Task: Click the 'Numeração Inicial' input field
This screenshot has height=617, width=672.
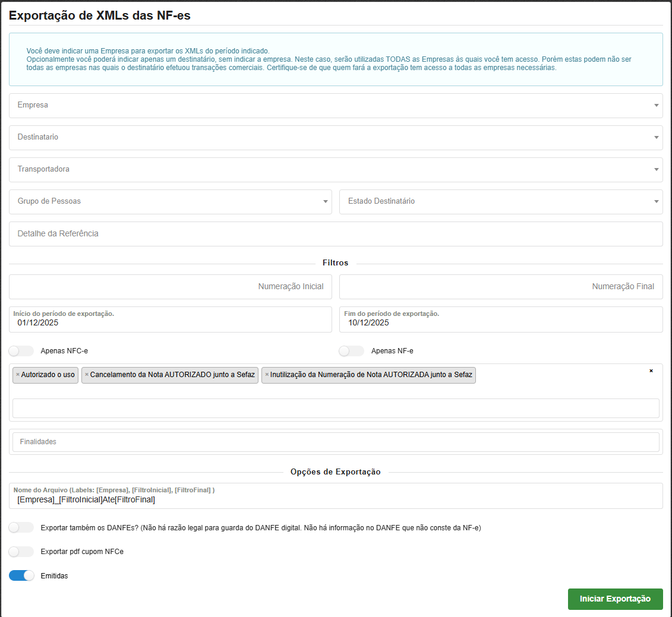Action: click(x=171, y=287)
